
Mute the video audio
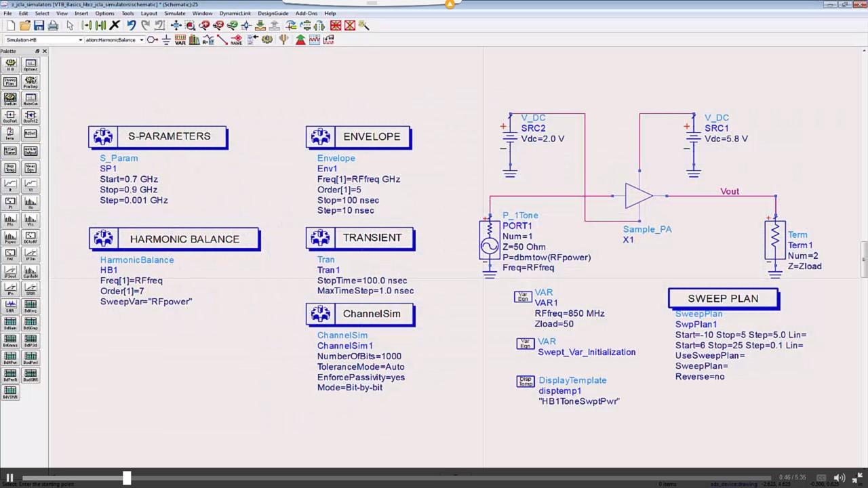point(840,477)
